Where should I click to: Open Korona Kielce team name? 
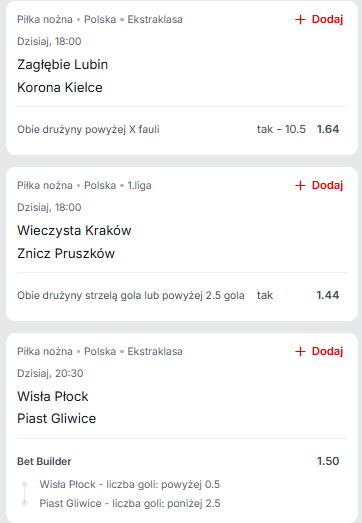(60, 87)
